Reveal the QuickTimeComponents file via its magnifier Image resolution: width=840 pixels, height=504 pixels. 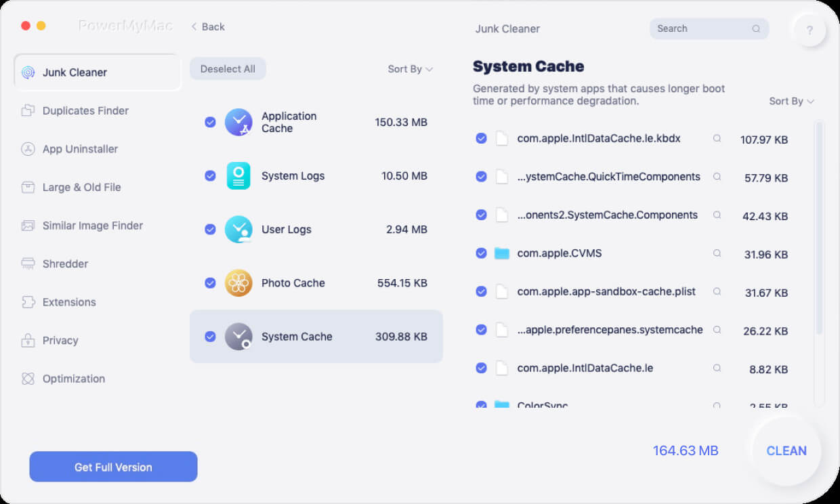(x=717, y=176)
